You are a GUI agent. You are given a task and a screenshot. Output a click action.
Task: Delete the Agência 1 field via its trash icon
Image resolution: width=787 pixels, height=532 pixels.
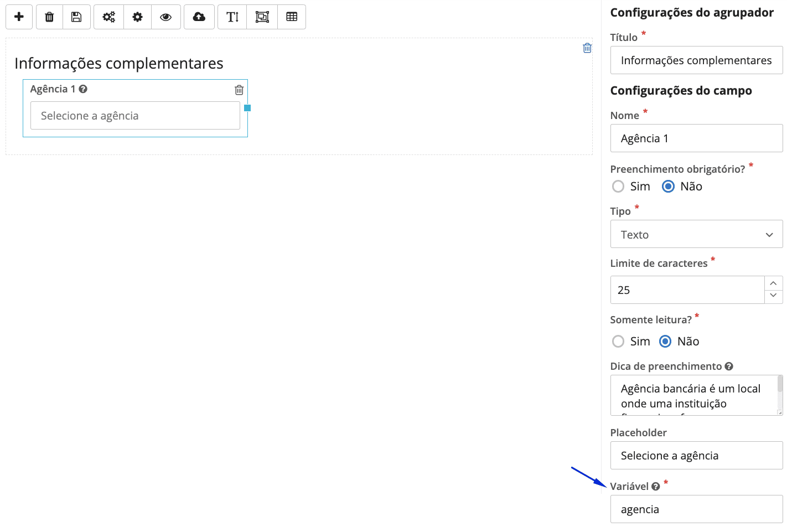pyautogui.click(x=239, y=90)
